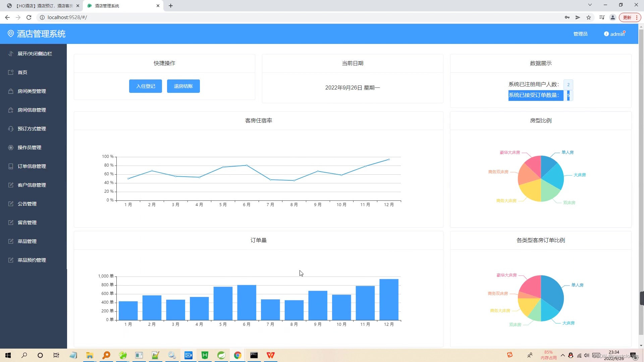Click the 退房结账 button
This screenshot has height=362, width=644.
click(x=183, y=86)
